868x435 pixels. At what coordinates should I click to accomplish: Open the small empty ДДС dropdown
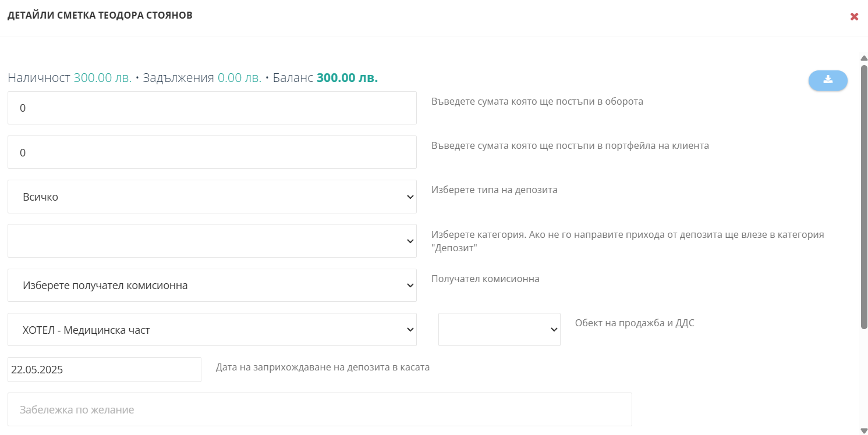click(x=499, y=330)
